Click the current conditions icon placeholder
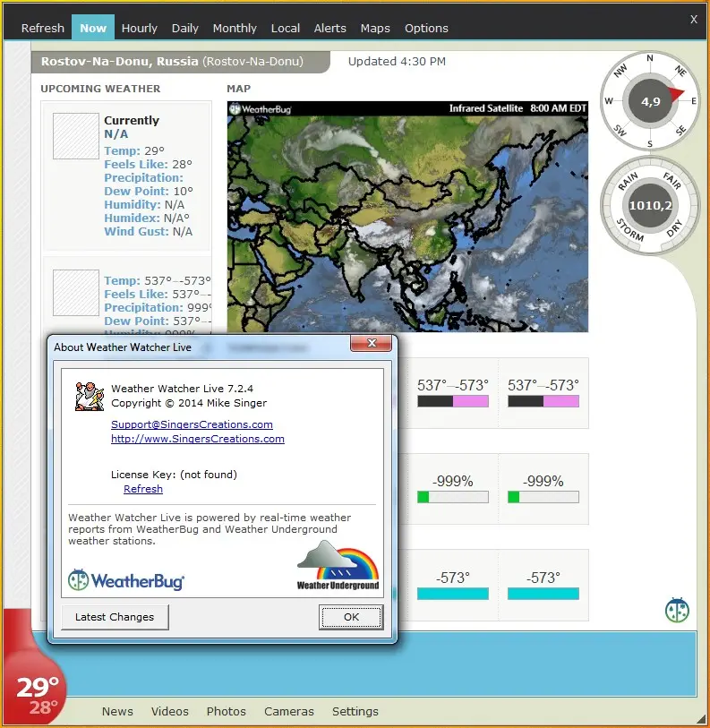The width and height of the screenshot is (710, 728). (76, 136)
